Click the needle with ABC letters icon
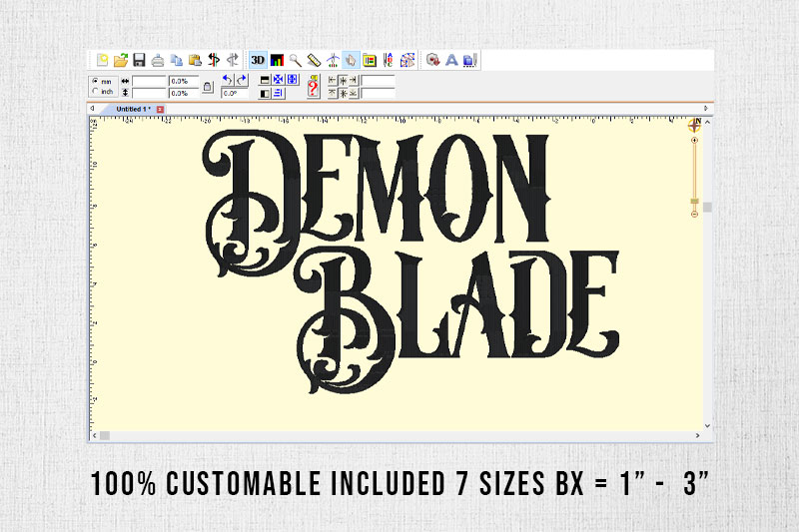Viewport: 799px width, 532px height. pyautogui.click(x=388, y=60)
